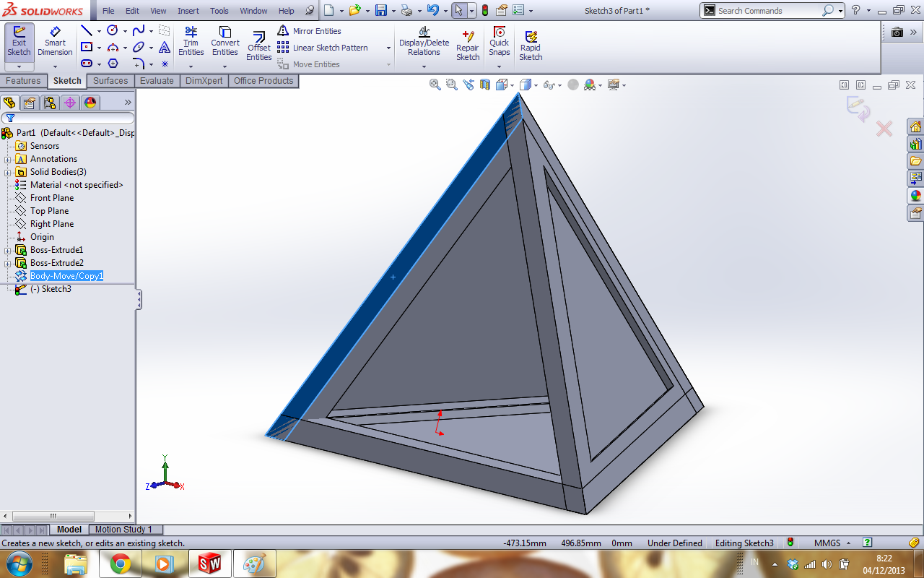Select the Corner Rectangle tool
Image resolution: width=924 pixels, height=578 pixels.
pos(86,47)
